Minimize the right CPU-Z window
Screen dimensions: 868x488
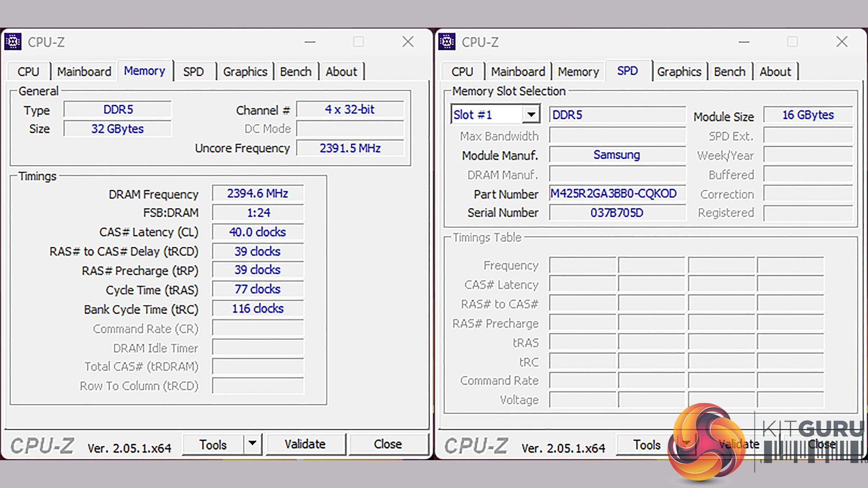[744, 42]
